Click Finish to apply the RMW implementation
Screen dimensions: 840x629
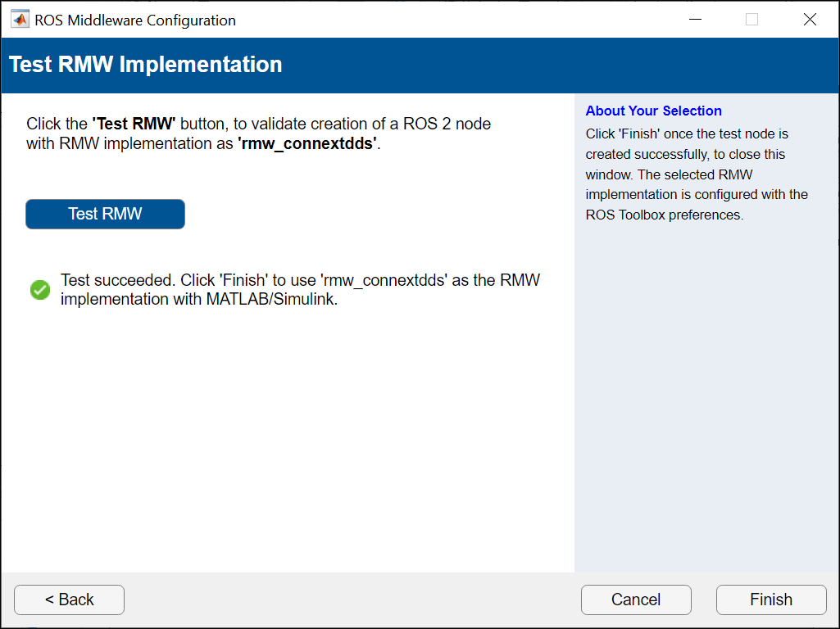(770, 600)
